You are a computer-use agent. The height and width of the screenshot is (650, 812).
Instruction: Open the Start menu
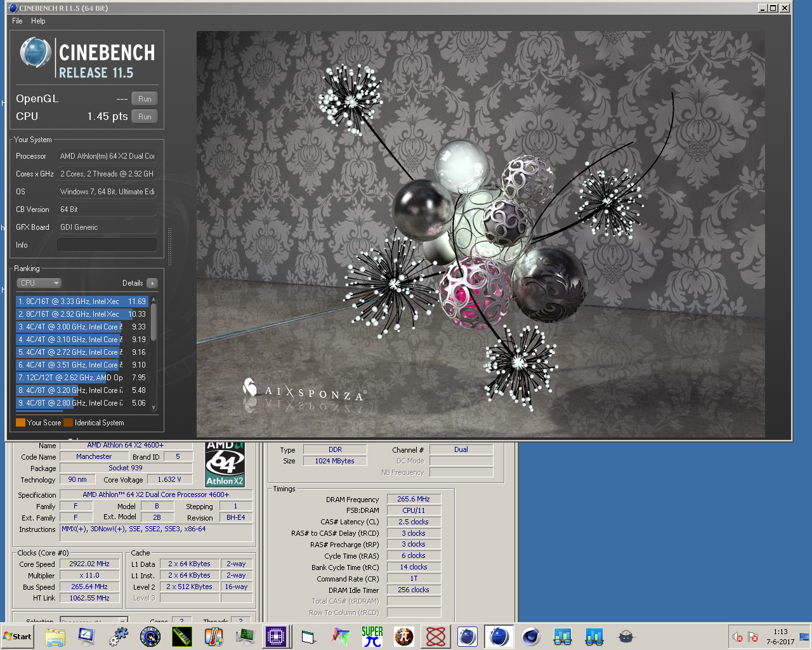(18, 637)
